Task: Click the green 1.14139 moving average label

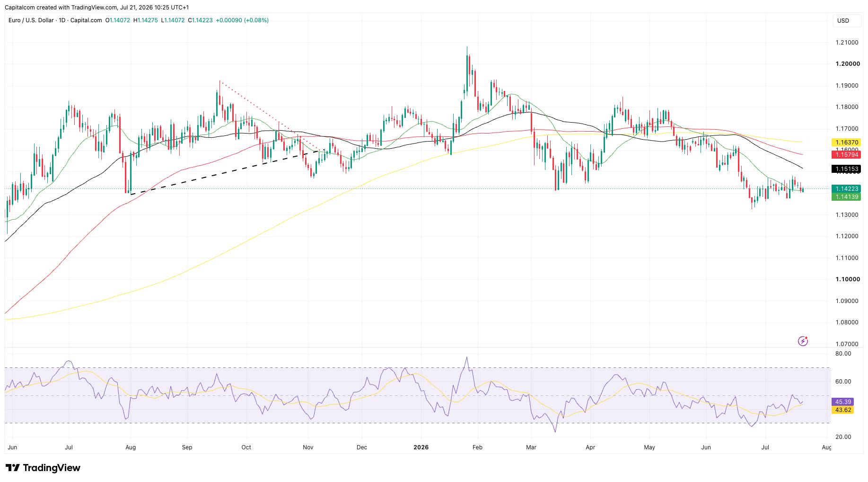Action: 846,196
